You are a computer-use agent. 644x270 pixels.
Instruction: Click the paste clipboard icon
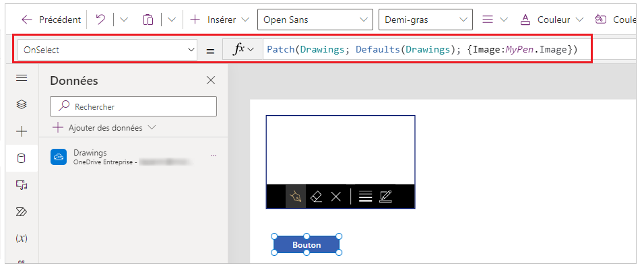148,20
